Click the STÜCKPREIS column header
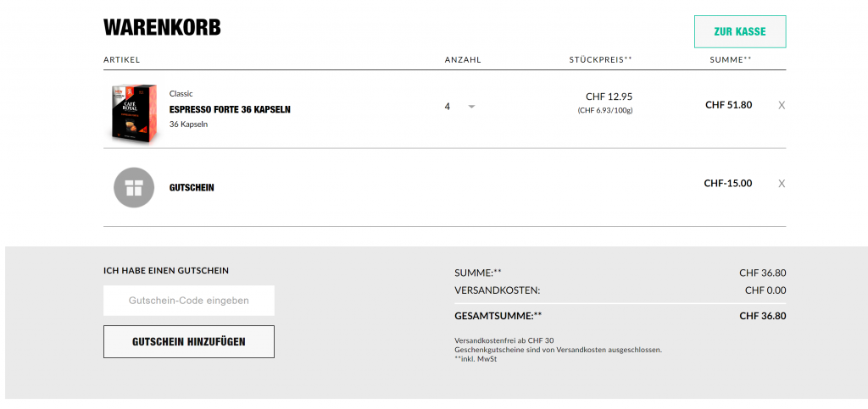This screenshot has height=409, width=868. click(x=600, y=60)
